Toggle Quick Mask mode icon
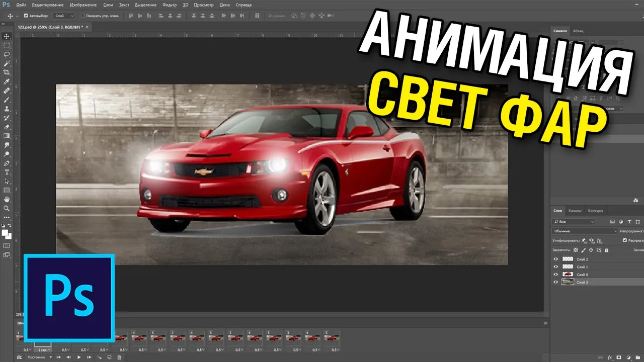The image size is (644, 362). [7, 245]
